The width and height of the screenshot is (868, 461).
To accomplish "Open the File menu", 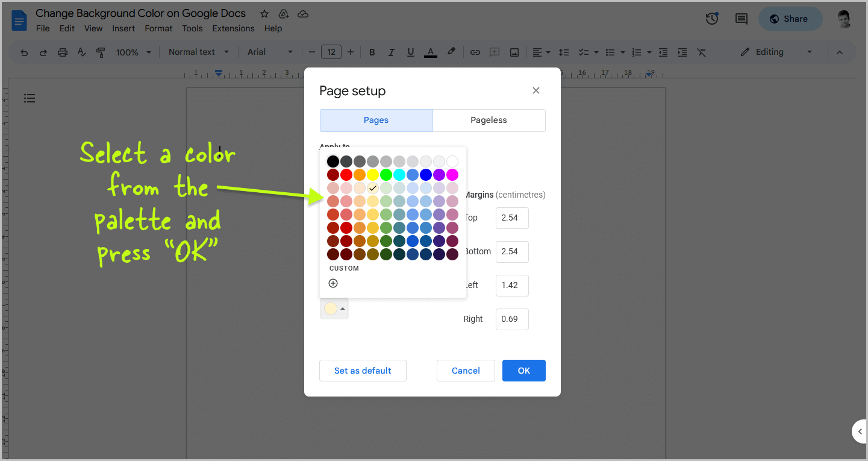I will pos(43,28).
